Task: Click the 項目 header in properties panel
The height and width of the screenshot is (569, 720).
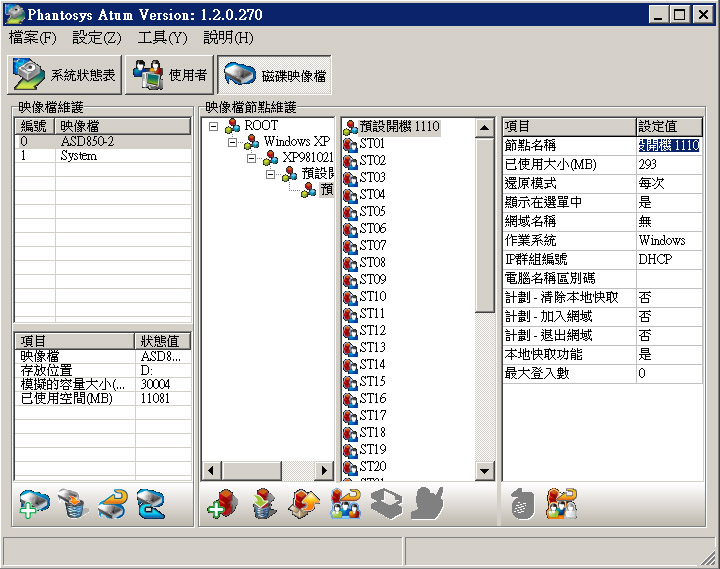Action: point(569,126)
